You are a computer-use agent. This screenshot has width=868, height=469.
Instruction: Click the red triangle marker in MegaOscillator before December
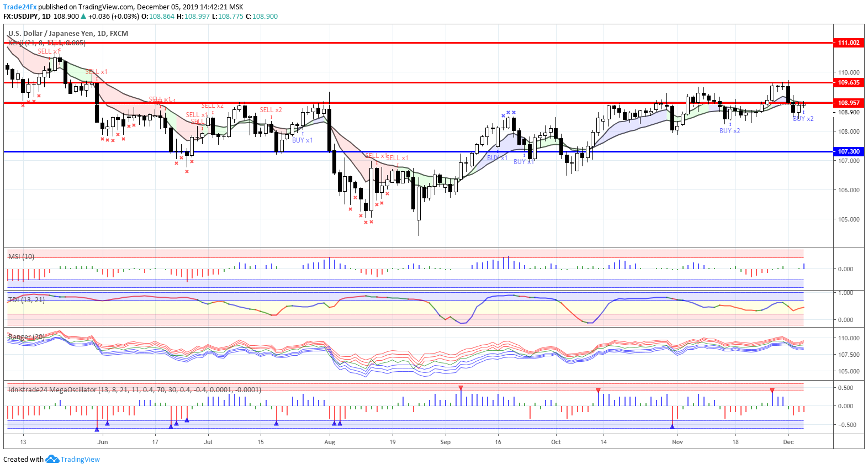(772, 391)
